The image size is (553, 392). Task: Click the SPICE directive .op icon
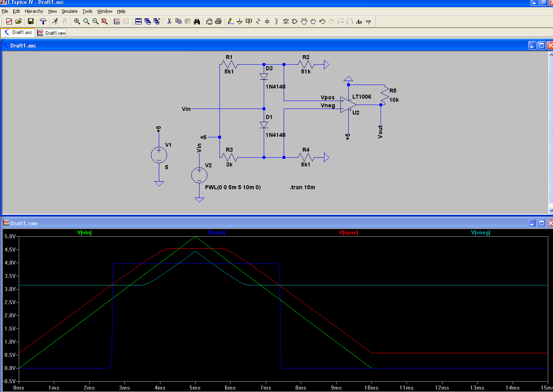[x=368, y=22]
